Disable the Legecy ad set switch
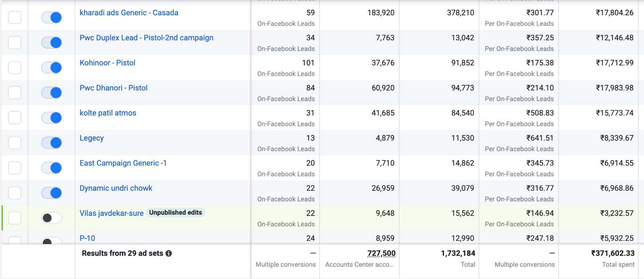The image size is (644, 279). (52, 143)
